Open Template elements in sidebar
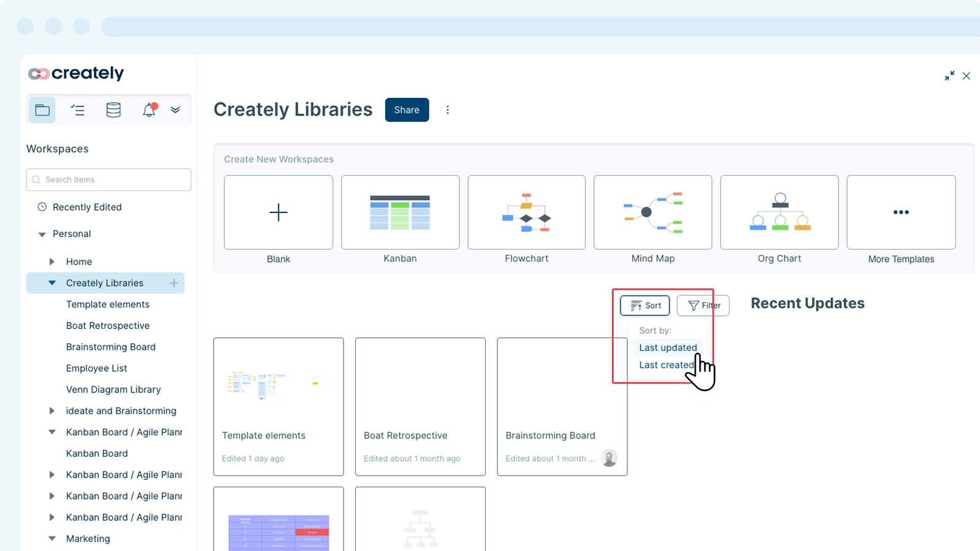The height and width of the screenshot is (551, 980). tap(108, 304)
